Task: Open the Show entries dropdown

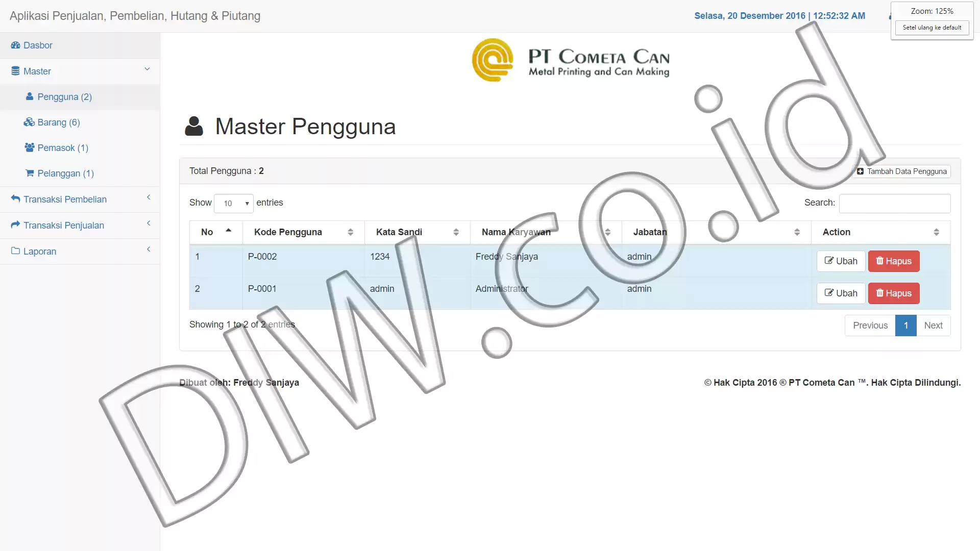Action: 234,203
